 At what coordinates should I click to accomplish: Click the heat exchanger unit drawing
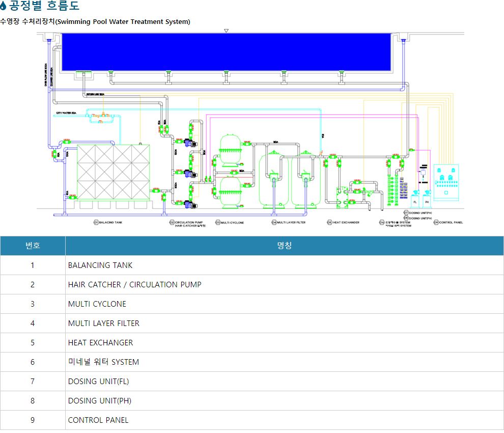tap(342, 198)
